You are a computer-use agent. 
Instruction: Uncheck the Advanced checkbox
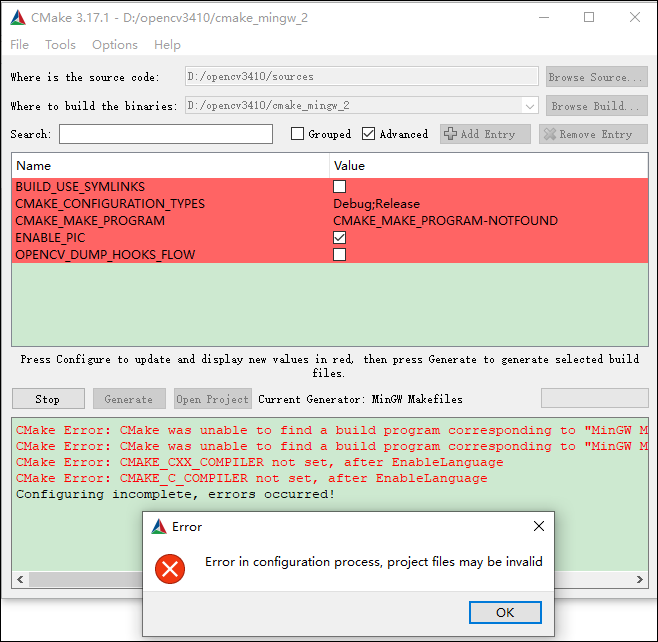coord(368,134)
